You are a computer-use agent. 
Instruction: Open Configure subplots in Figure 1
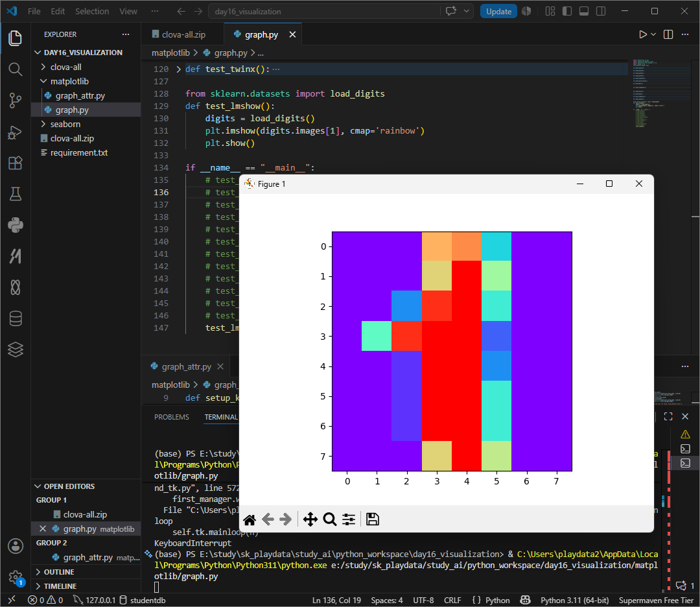[349, 519]
